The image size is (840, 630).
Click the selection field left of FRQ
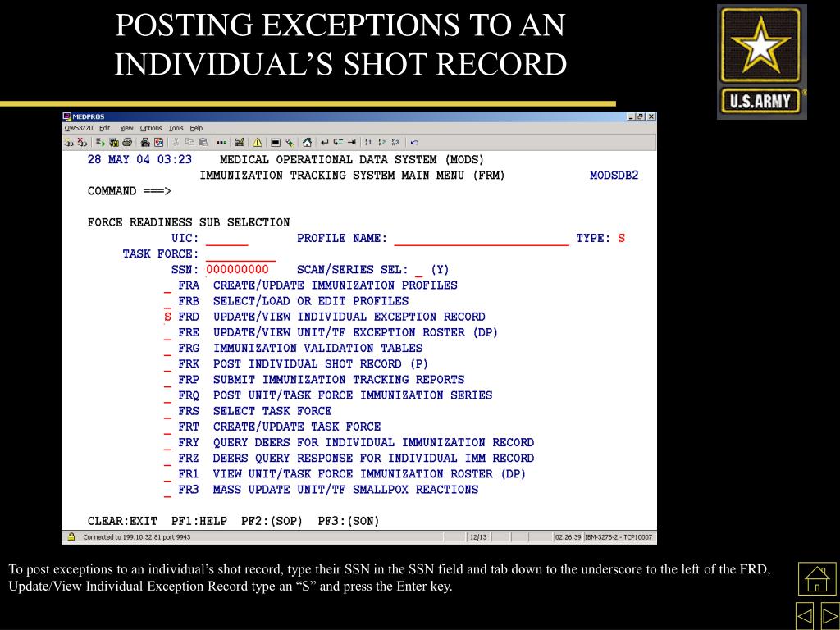[167, 395]
